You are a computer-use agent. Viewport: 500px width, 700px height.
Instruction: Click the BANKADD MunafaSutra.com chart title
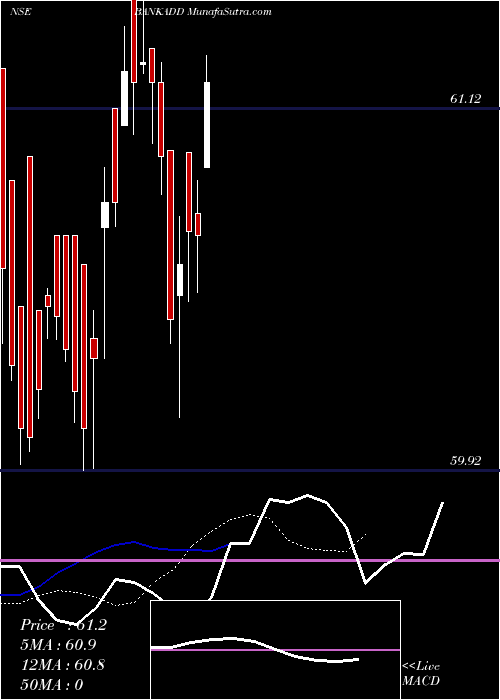click(x=204, y=12)
